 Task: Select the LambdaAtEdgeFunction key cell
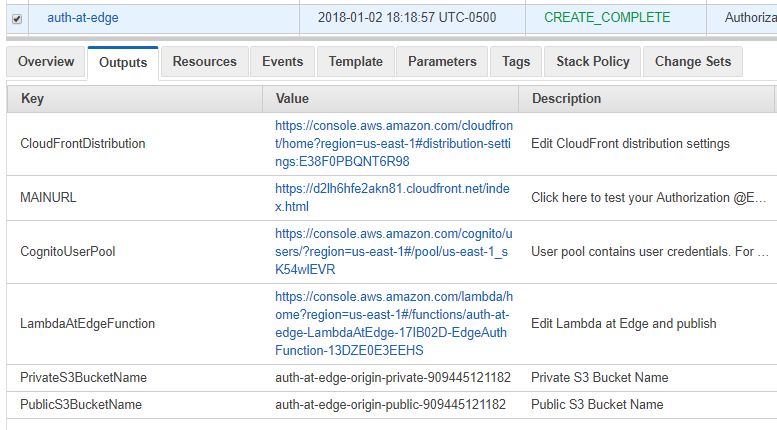(x=87, y=323)
